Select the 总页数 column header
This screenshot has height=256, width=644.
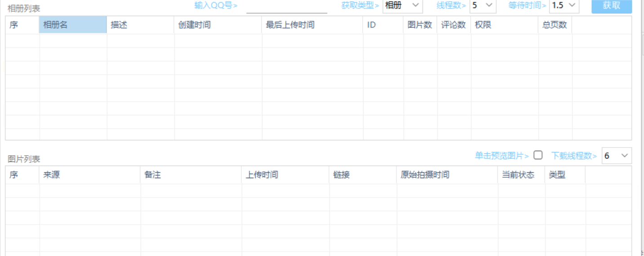point(555,25)
